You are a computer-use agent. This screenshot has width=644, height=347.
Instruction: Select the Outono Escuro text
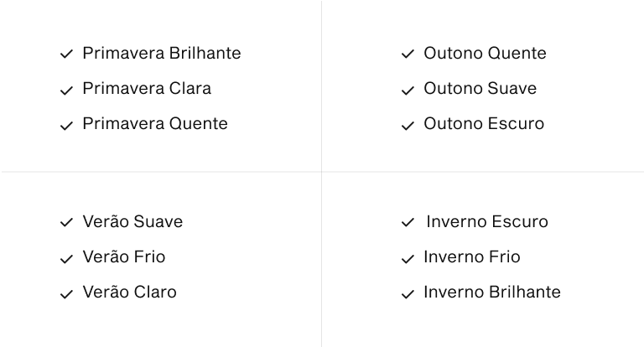point(484,123)
